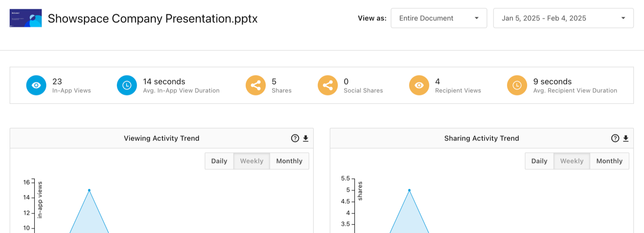Select Weekly in Sharing Activity Trend

coord(572,161)
